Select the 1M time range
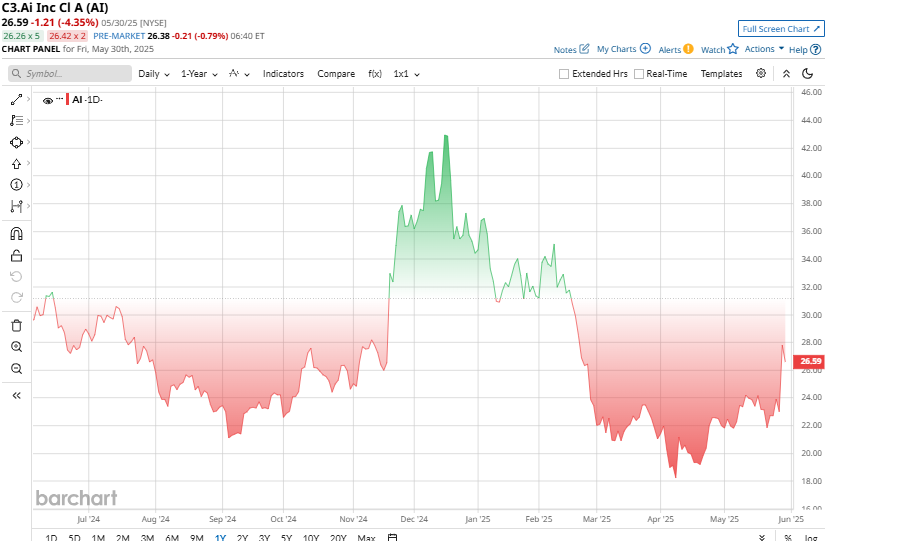 (98, 538)
